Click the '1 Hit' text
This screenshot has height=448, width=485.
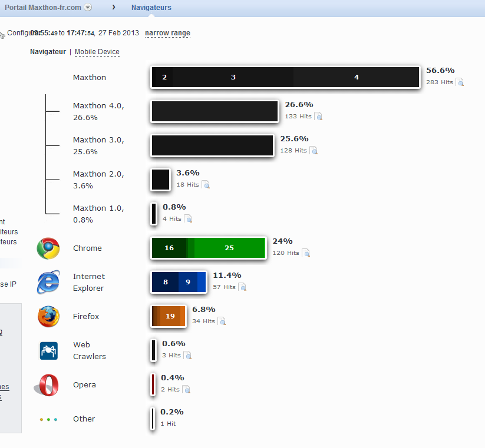click(168, 424)
